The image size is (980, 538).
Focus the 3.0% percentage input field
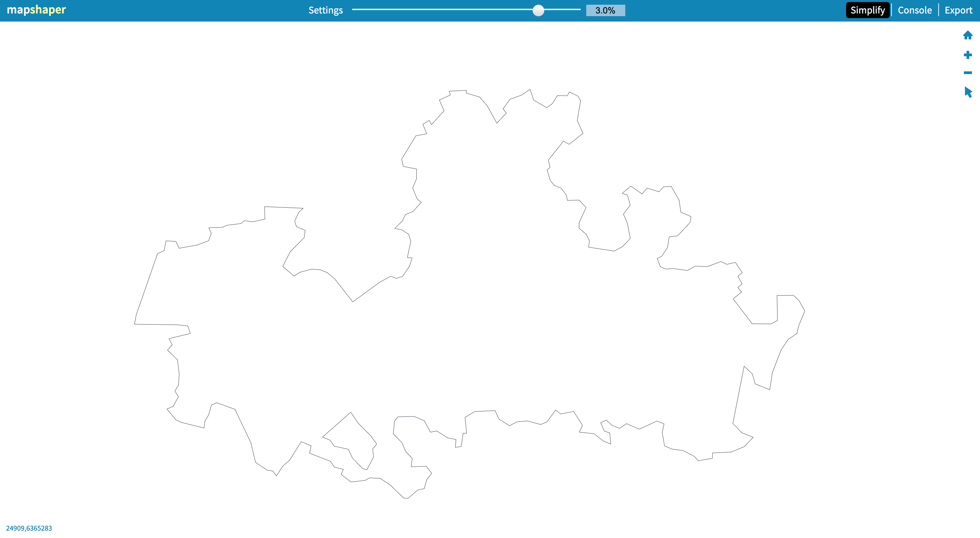point(605,10)
